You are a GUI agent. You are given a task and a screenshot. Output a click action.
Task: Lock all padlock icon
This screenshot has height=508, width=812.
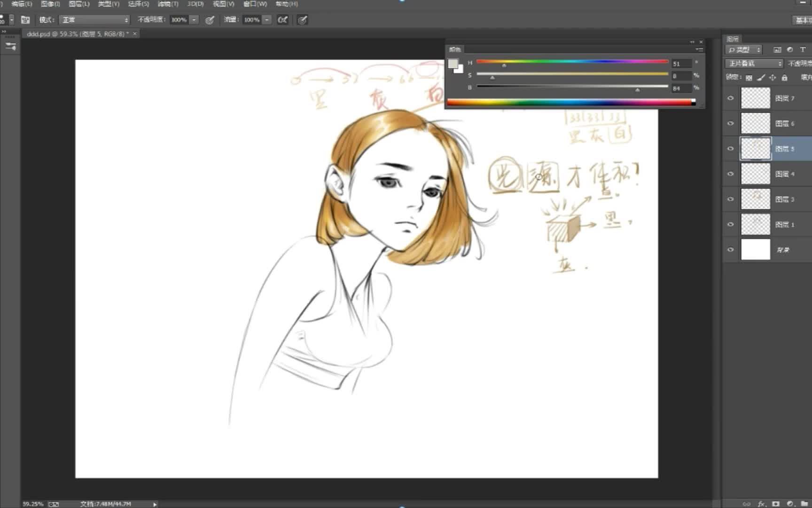(784, 78)
